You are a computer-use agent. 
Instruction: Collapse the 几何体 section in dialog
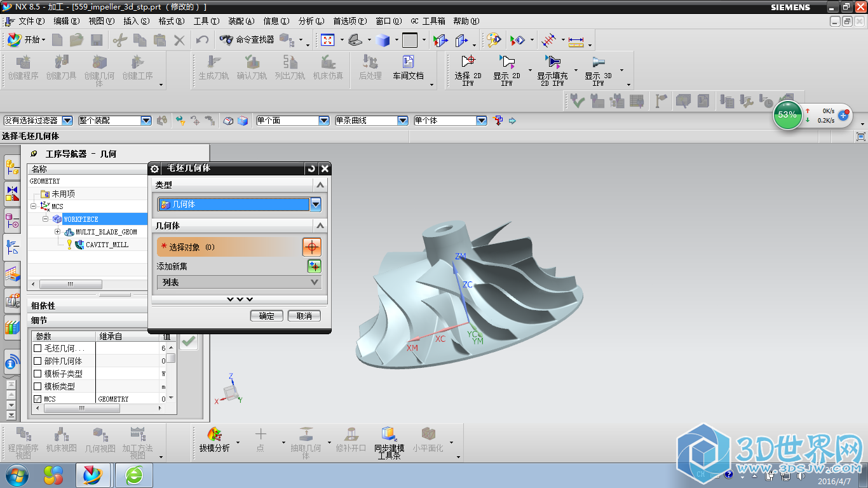tap(320, 226)
